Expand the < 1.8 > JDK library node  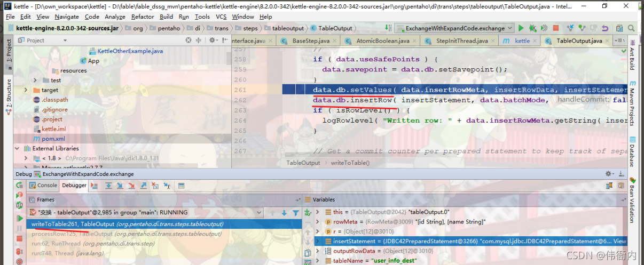(26, 158)
